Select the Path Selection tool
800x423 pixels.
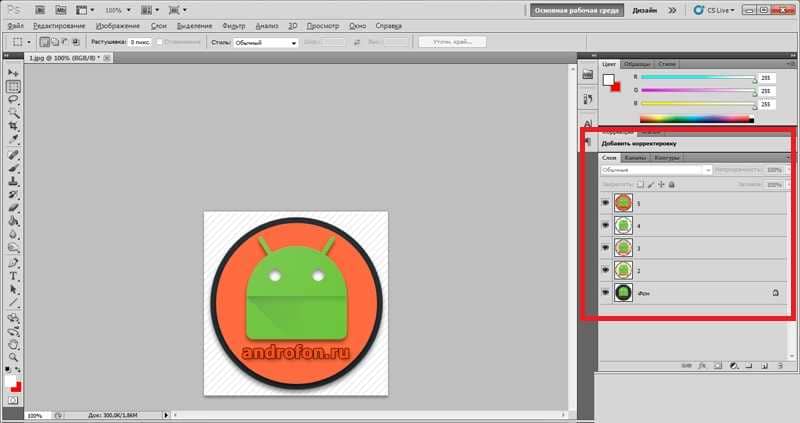pyautogui.click(x=13, y=290)
